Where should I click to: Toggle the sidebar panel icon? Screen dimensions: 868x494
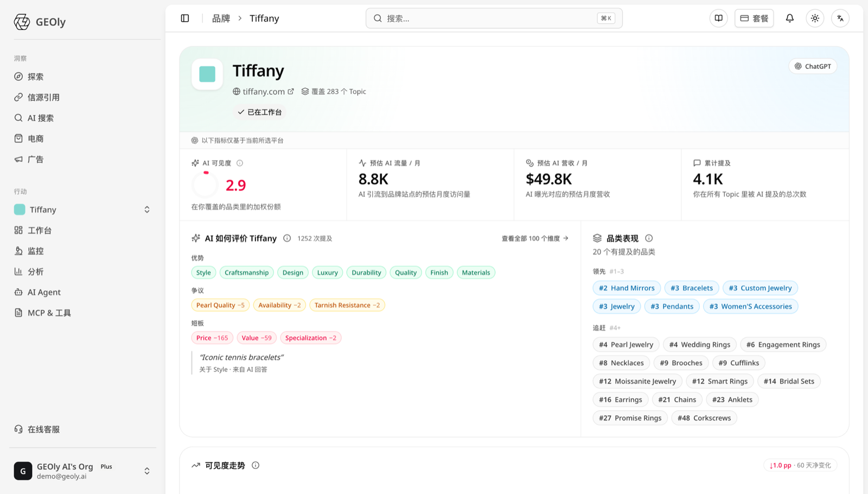(x=185, y=18)
